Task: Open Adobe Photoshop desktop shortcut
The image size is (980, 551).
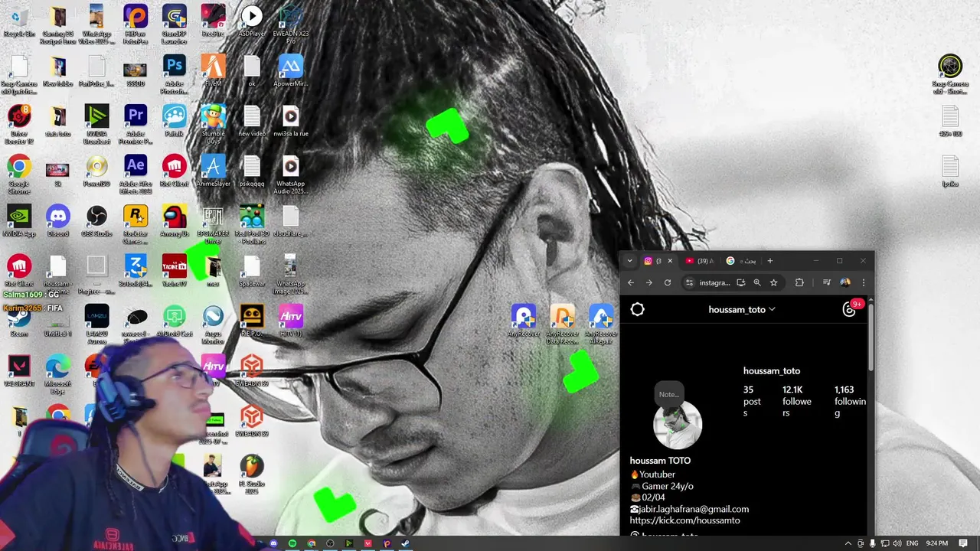Action: pyautogui.click(x=175, y=72)
